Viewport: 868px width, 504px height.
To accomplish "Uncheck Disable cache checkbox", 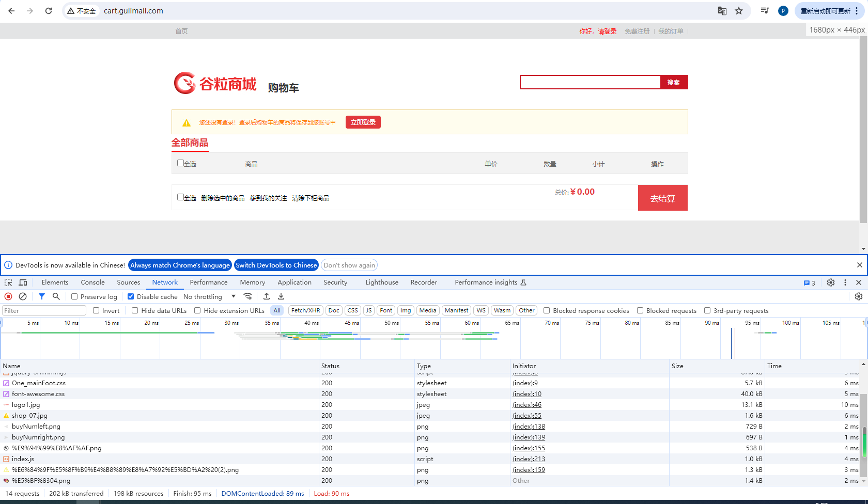I will pyautogui.click(x=131, y=296).
